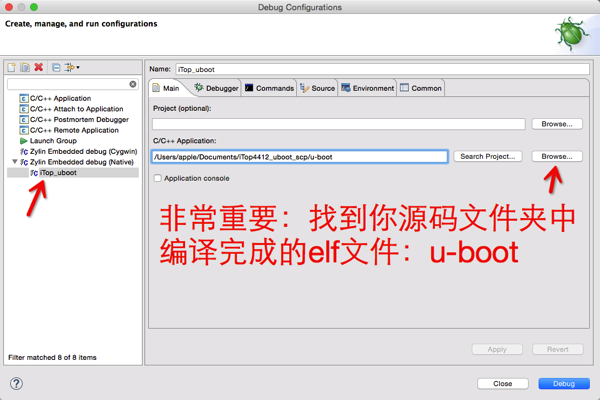Switch to the Debugger tab

(x=216, y=88)
